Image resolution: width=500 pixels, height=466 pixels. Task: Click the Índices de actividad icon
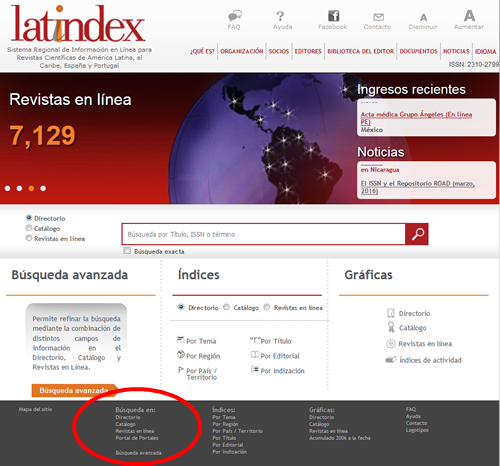[x=390, y=360]
